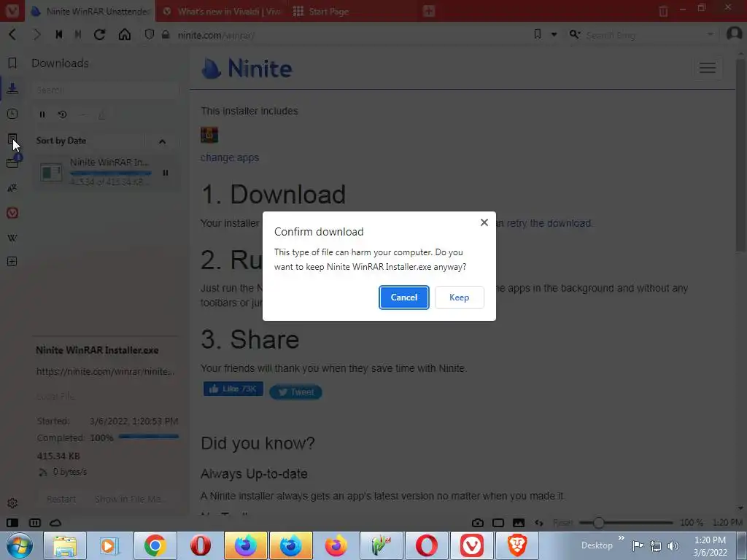The width and height of the screenshot is (747, 560).
Task: Click Restart download button
Action: [x=61, y=499]
